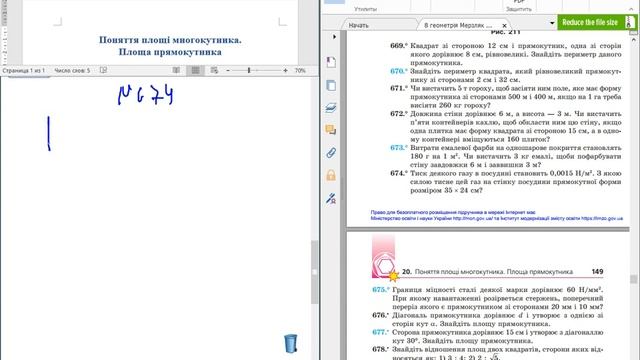Click the blue trash bin icon
Viewport: 640px width, 360px height.
[x=291, y=343]
